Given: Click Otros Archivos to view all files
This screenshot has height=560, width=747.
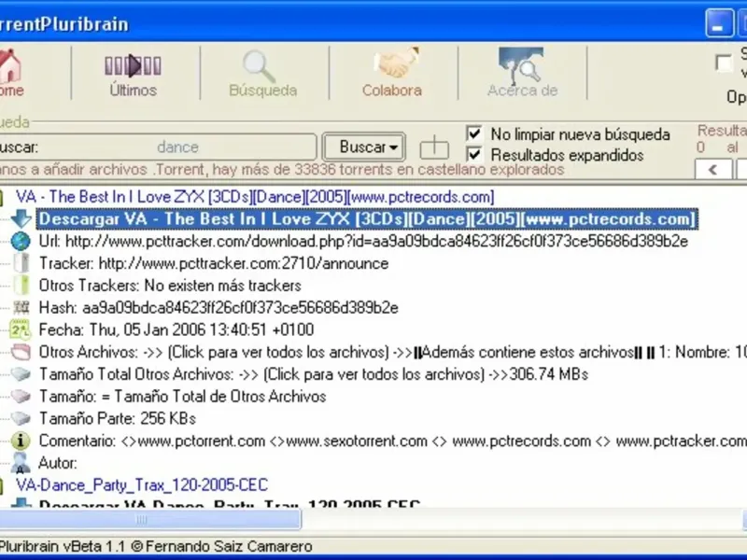Looking at the screenshot, I should pos(392,352).
